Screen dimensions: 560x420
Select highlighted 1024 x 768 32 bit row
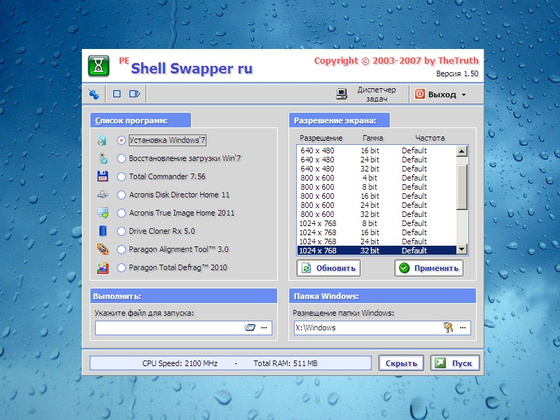point(377,250)
